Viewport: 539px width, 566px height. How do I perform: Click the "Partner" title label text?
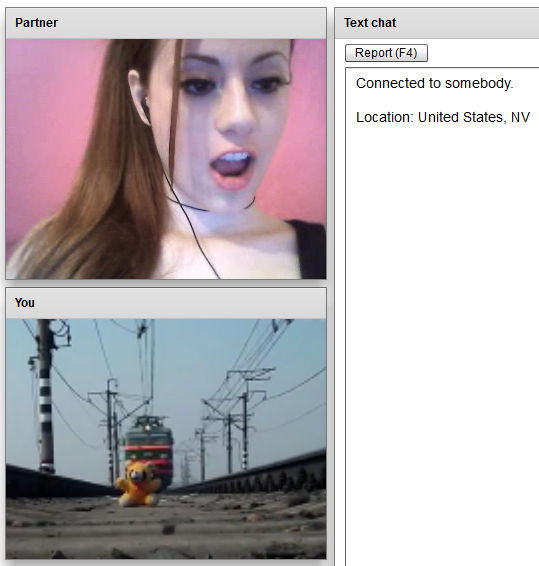(36, 23)
